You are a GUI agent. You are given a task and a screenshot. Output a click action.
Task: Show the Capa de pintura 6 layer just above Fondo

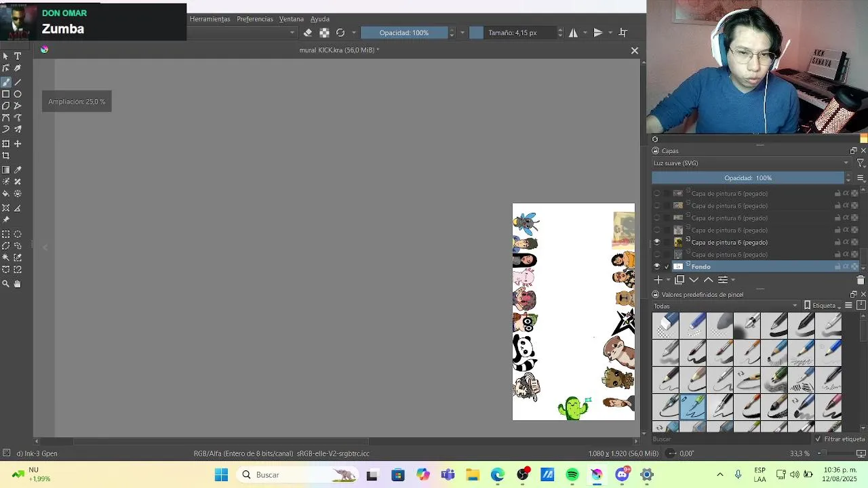pyautogui.click(x=656, y=254)
